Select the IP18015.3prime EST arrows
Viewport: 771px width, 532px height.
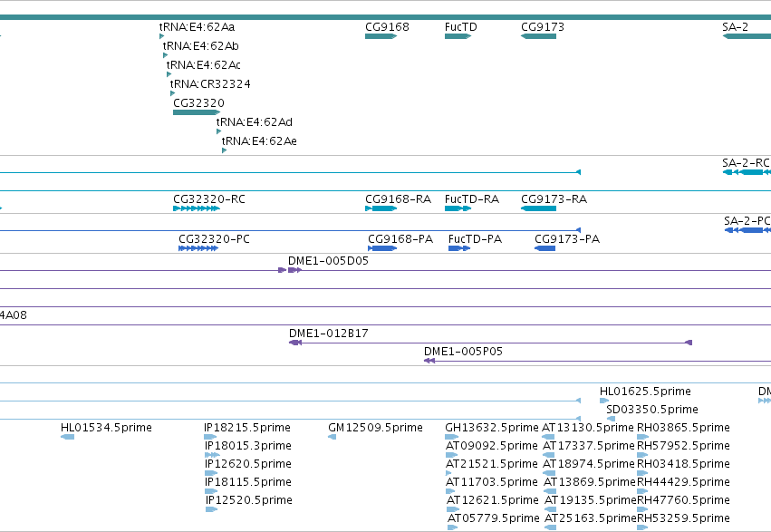coord(212,455)
